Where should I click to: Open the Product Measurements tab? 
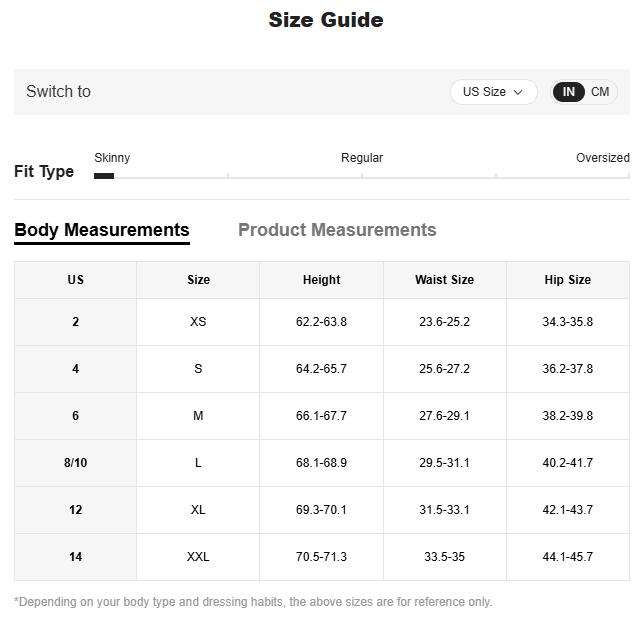click(337, 230)
